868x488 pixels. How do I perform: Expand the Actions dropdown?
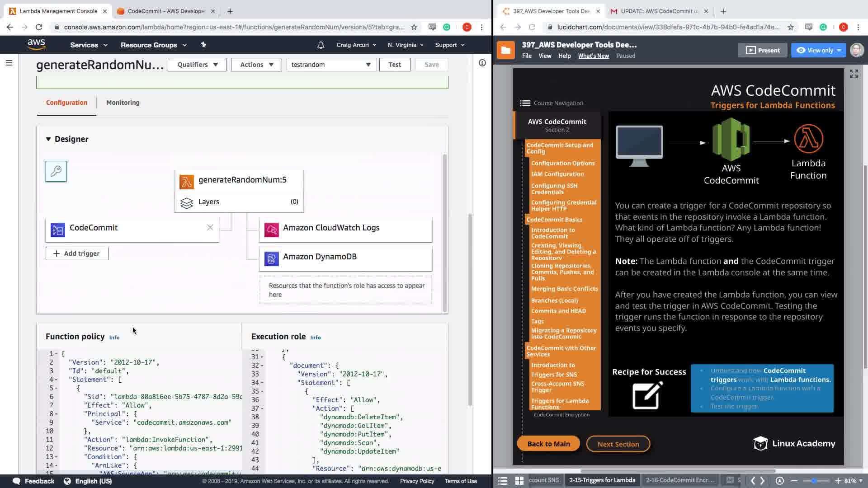pos(256,65)
